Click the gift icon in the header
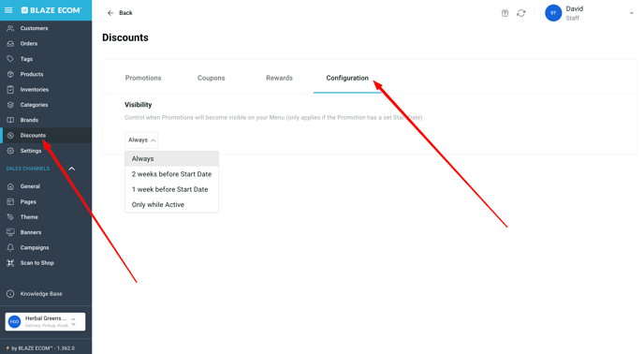644x354 pixels. [505, 13]
